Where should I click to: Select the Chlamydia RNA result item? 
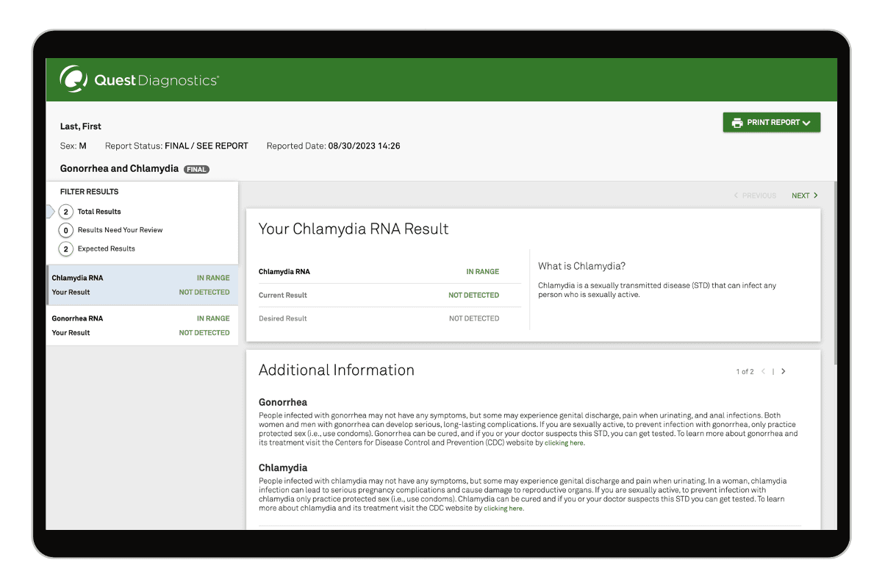coord(141,285)
